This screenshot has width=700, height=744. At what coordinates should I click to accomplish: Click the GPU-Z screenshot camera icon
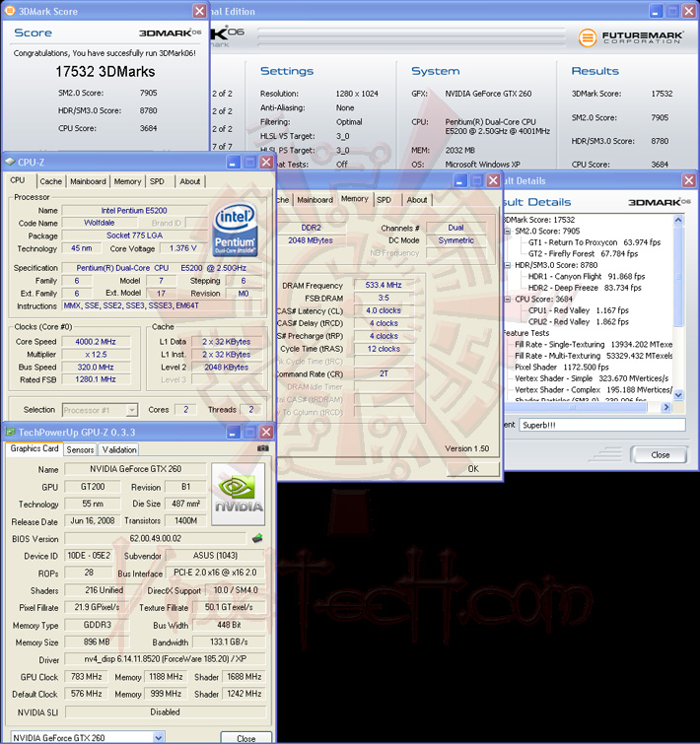(262, 448)
